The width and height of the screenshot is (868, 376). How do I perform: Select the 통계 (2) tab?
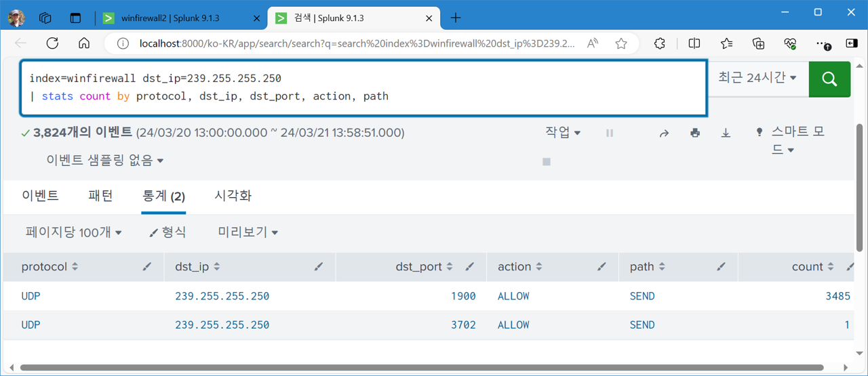click(x=163, y=196)
